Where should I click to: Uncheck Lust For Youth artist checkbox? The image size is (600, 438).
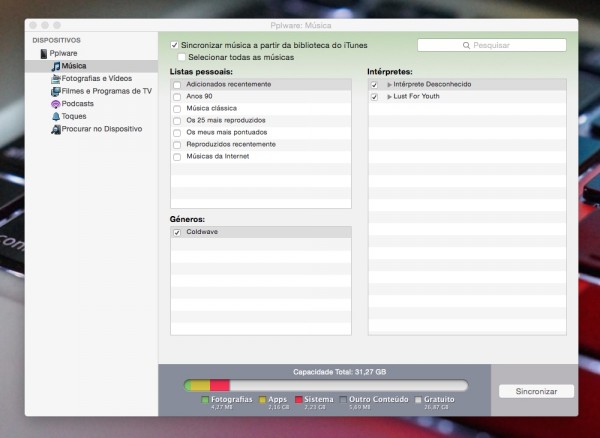click(x=374, y=97)
